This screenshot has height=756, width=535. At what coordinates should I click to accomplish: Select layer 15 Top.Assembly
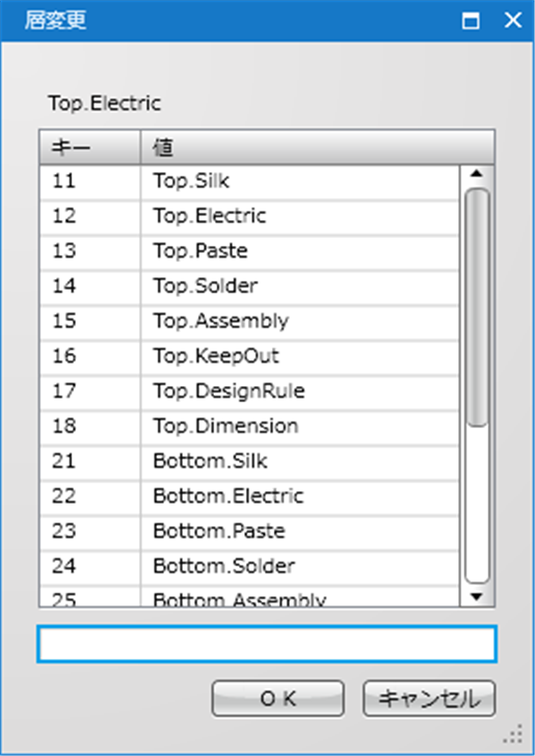tap(249, 322)
